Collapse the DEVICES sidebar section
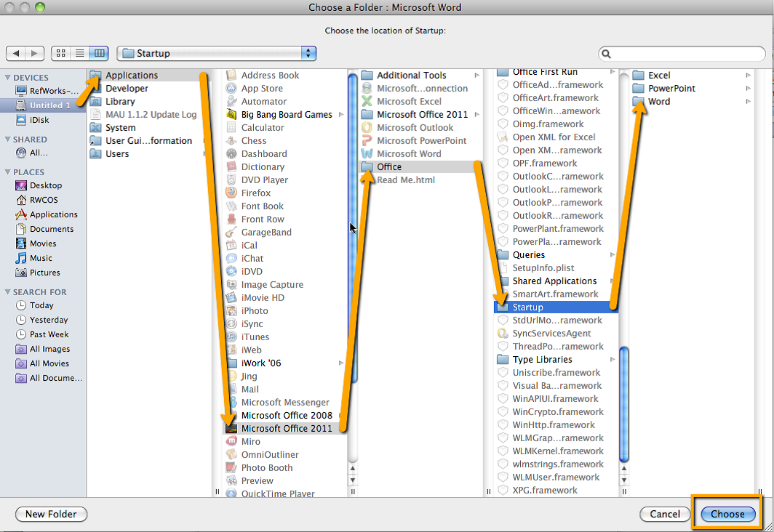 (7, 78)
